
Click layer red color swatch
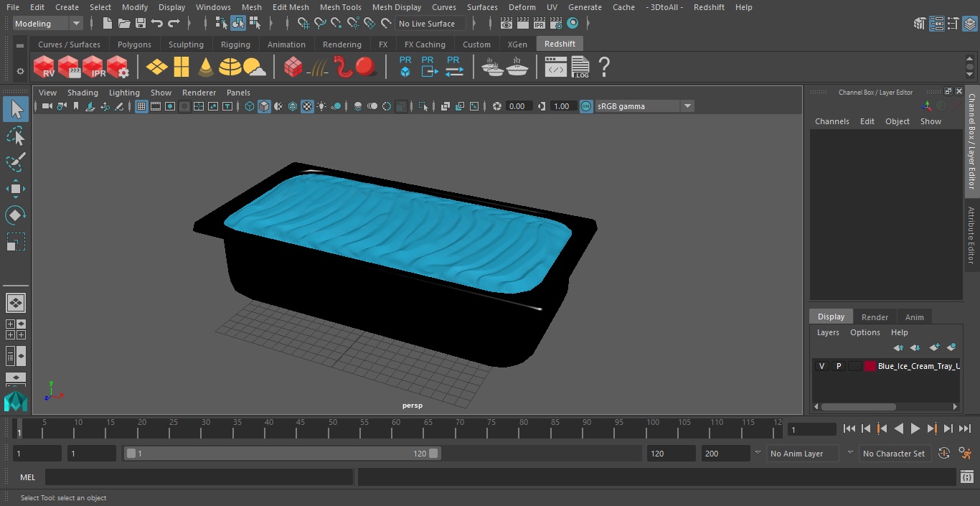pyautogui.click(x=870, y=366)
